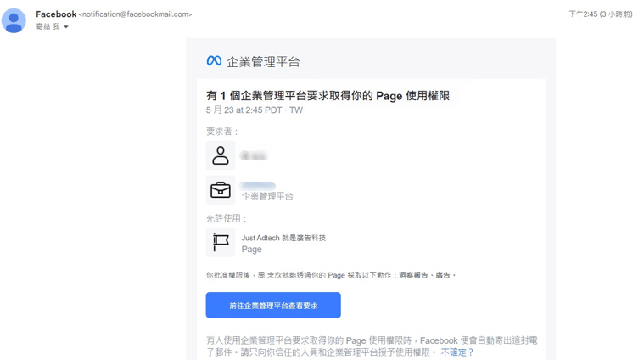Open the 不確定？ link

point(457,352)
